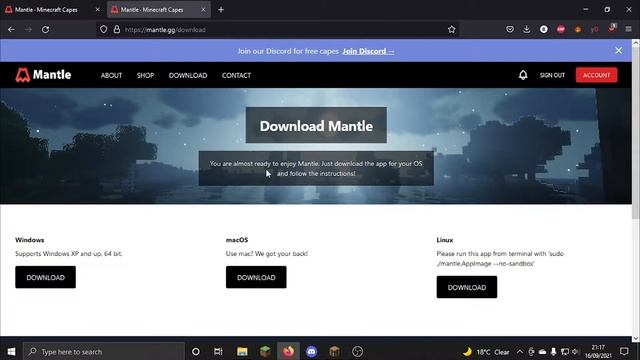Click the AdBlock Plus extension icon
The height and width of the screenshot is (360, 640).
point(561,29)
